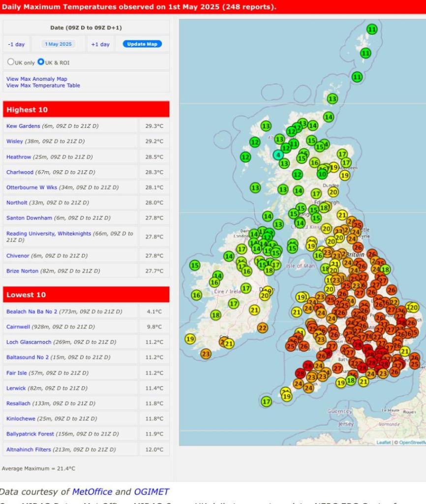Viewport: 426px width, 504px height.
Task: Open the Kew Gardens station link
Action: click(23, 126)
